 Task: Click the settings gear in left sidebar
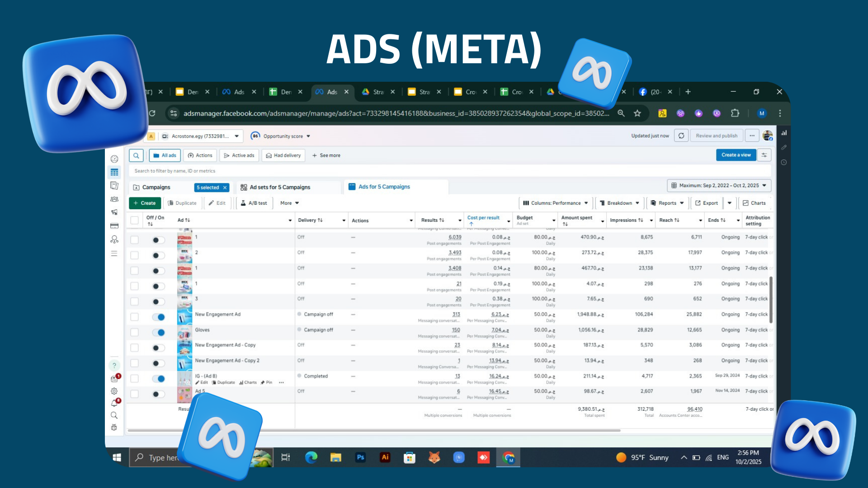coord(114,391)
